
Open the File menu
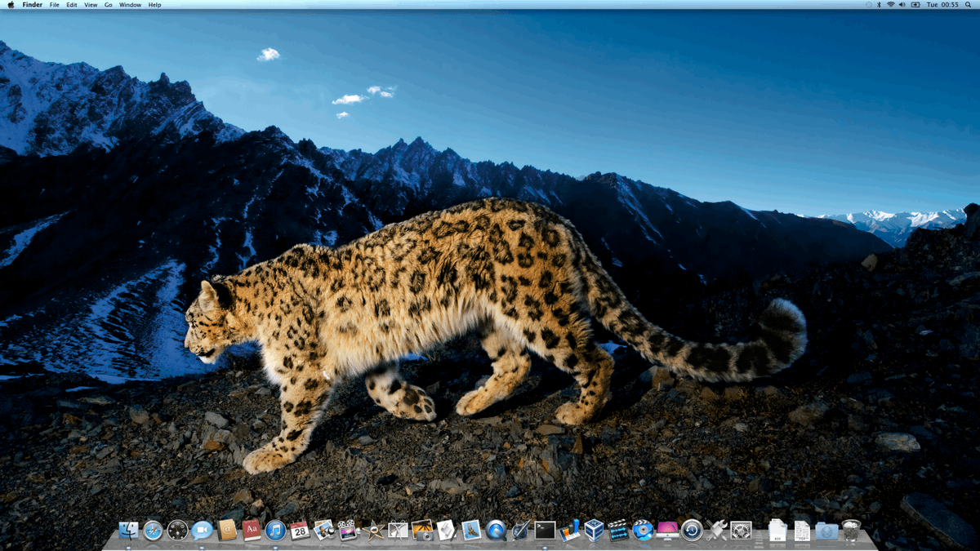(x=54, y=5)
